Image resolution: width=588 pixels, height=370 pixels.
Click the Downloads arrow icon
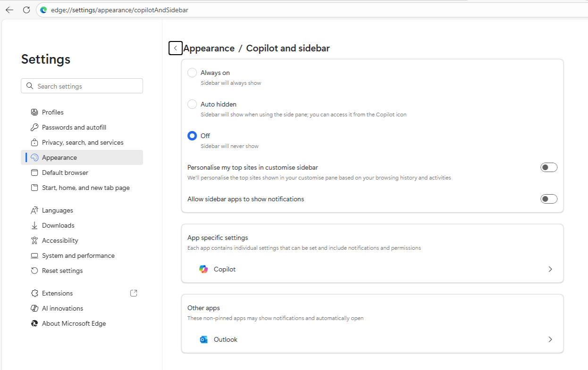(x=34, y=225)
